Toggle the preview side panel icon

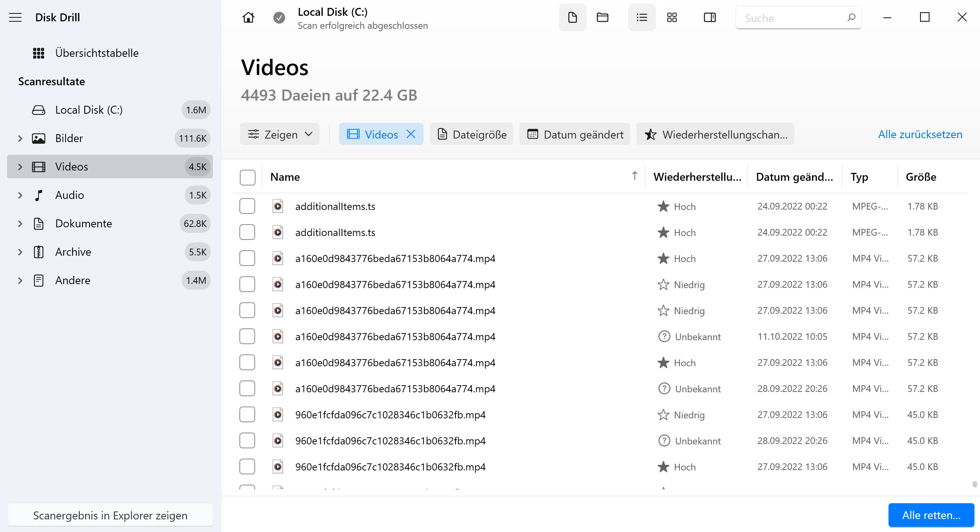click(x=709, y=17)
